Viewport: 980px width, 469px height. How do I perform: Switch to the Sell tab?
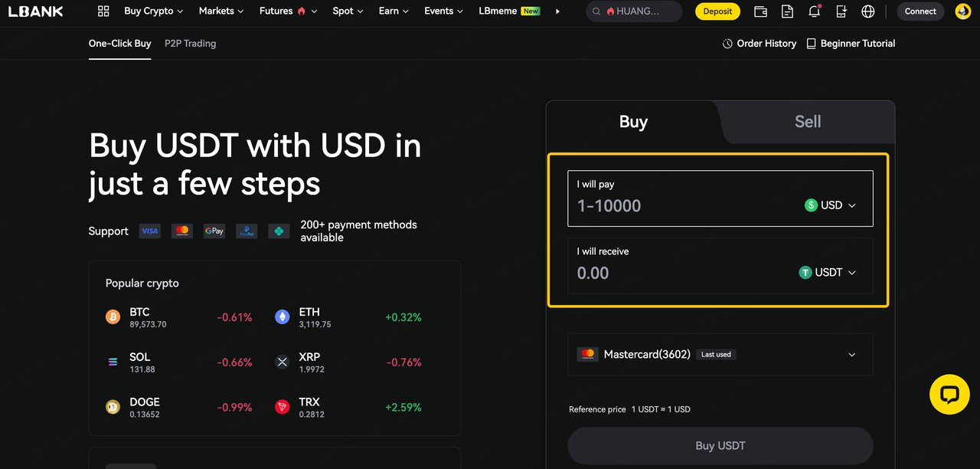pyautogui.click(x=807, y=122)
